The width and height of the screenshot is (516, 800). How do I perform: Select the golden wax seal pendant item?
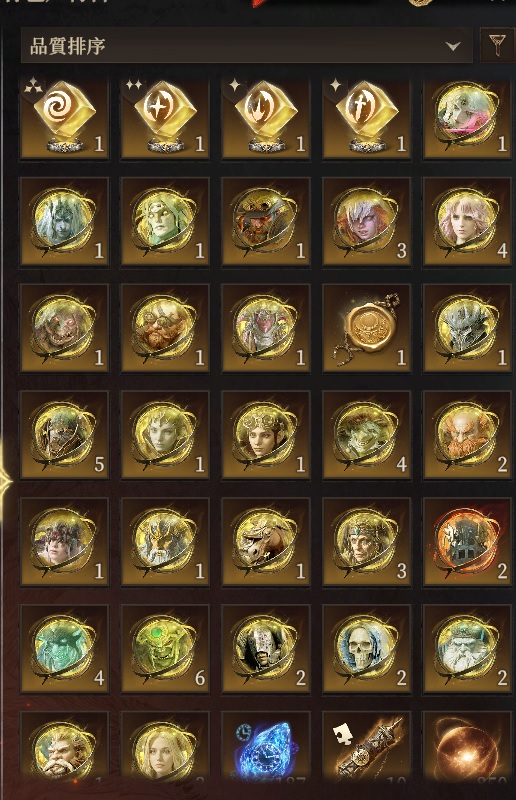pyautogui.click(x=366, y=328)
